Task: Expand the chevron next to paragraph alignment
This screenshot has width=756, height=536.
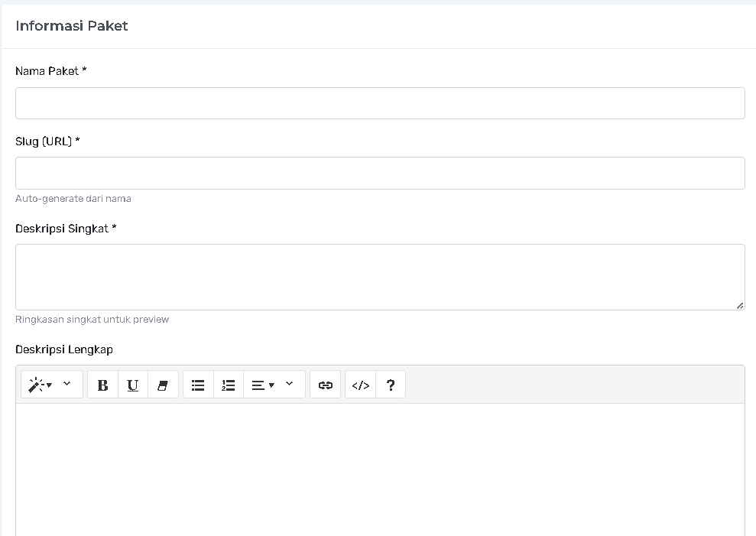Action: [x=290, y=384]
